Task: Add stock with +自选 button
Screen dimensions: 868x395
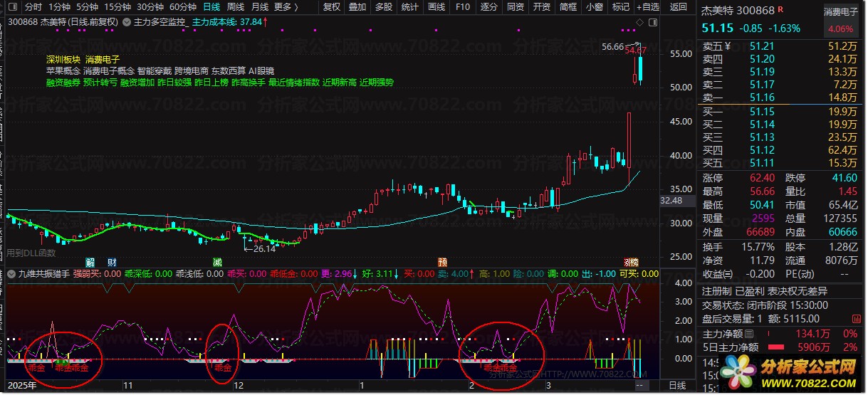Action: point(647,7)
